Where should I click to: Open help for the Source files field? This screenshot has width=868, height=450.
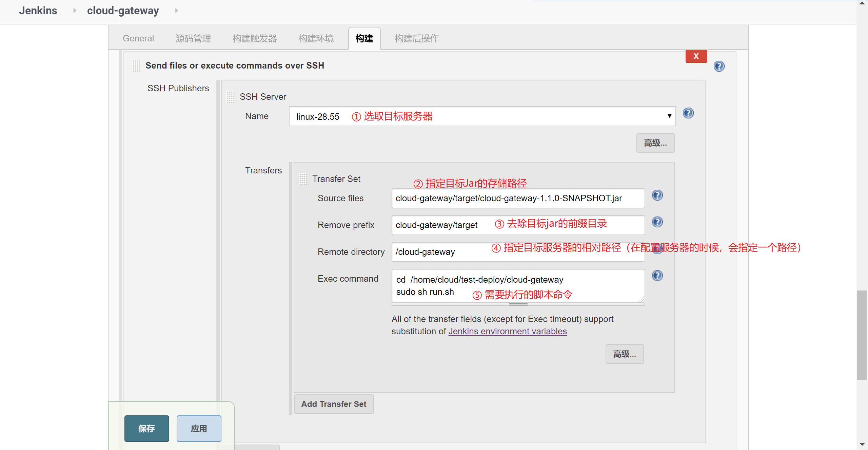657,195
